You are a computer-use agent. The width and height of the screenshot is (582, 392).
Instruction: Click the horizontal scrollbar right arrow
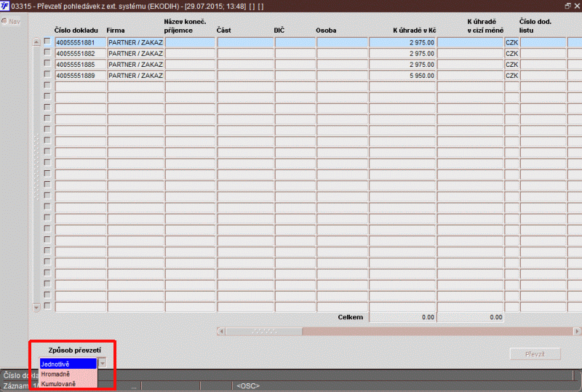pyautogui.click(x=577, y=331)
